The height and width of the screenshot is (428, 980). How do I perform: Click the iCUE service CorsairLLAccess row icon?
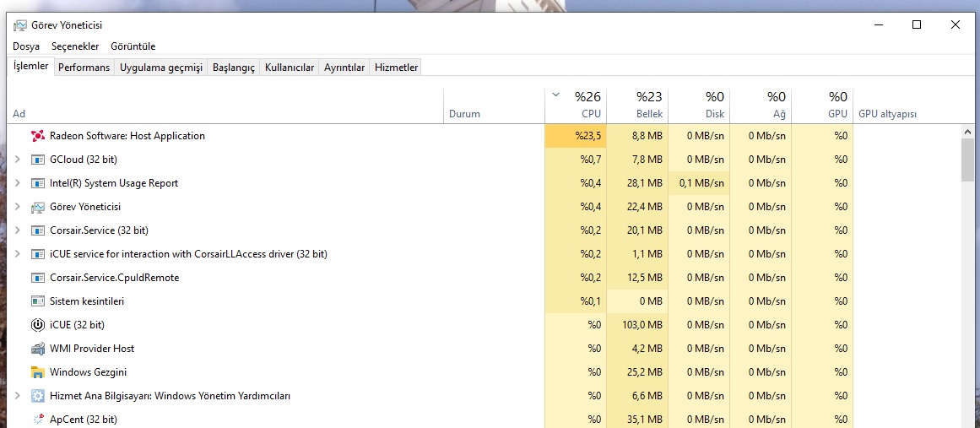[37, 253]
